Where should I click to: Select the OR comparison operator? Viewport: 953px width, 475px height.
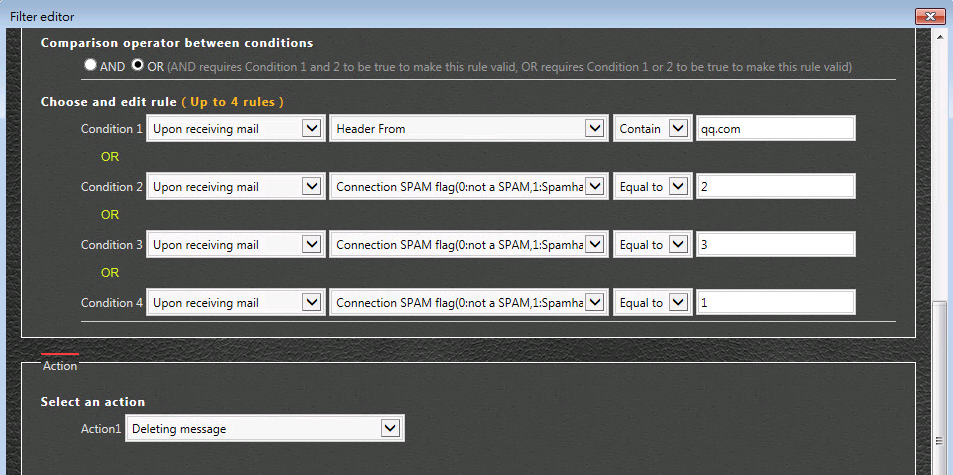click(137, 65)
